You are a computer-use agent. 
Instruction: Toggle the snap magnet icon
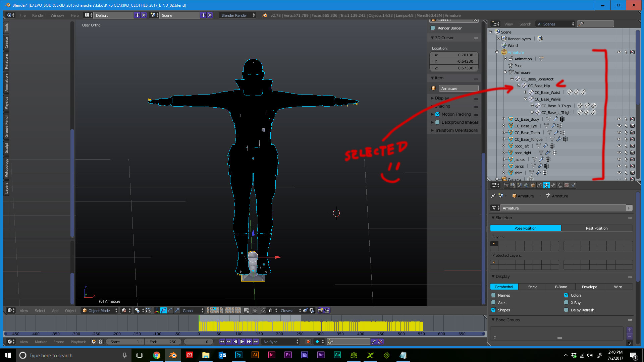pyautogui.click(x=263, y=310)
